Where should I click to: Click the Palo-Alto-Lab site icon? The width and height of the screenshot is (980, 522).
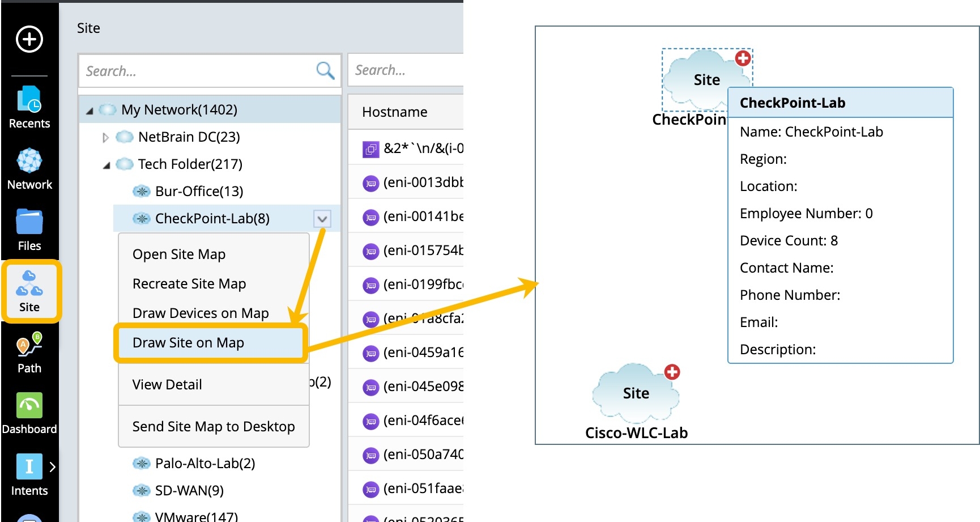coord(141,463)
